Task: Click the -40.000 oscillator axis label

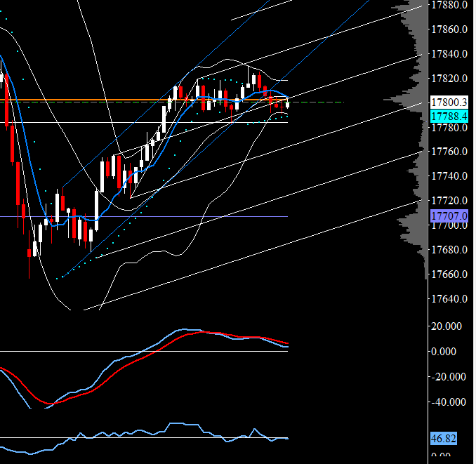Action: [449, 402]
